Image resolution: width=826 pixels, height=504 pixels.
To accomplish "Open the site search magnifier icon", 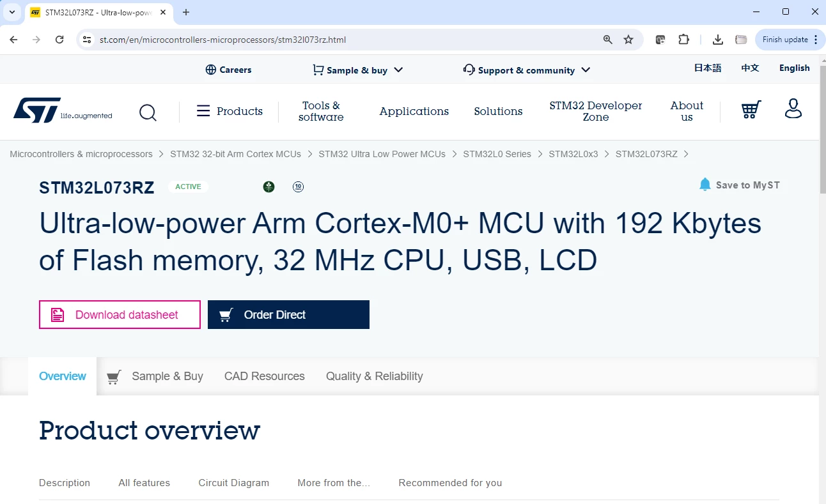I will (x=148, y=112).
